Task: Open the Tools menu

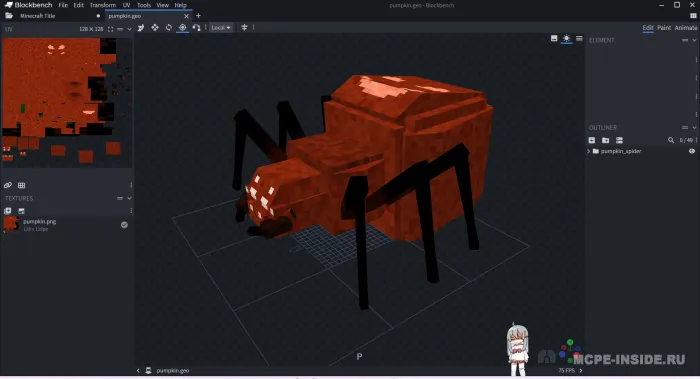Action: pyautogui.click(x=144, y=5)
